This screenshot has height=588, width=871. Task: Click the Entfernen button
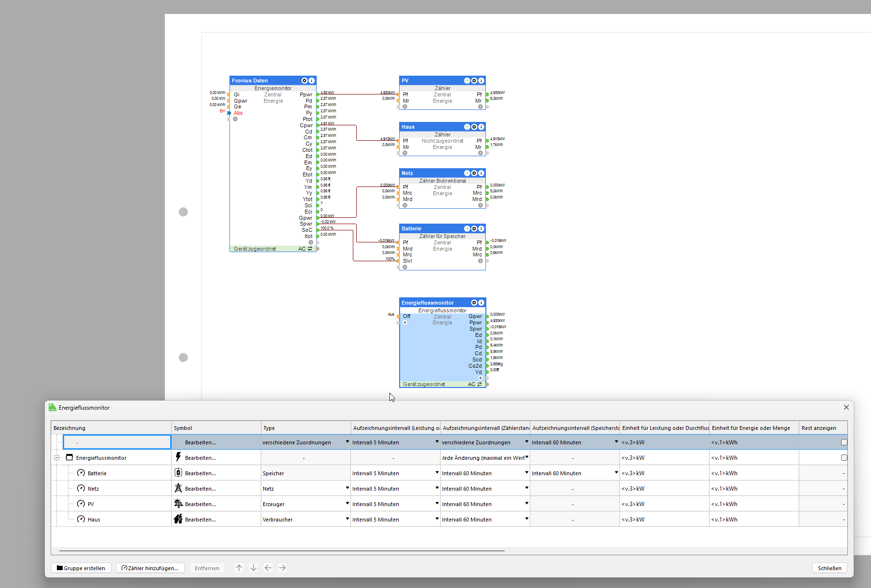[207, 568]
